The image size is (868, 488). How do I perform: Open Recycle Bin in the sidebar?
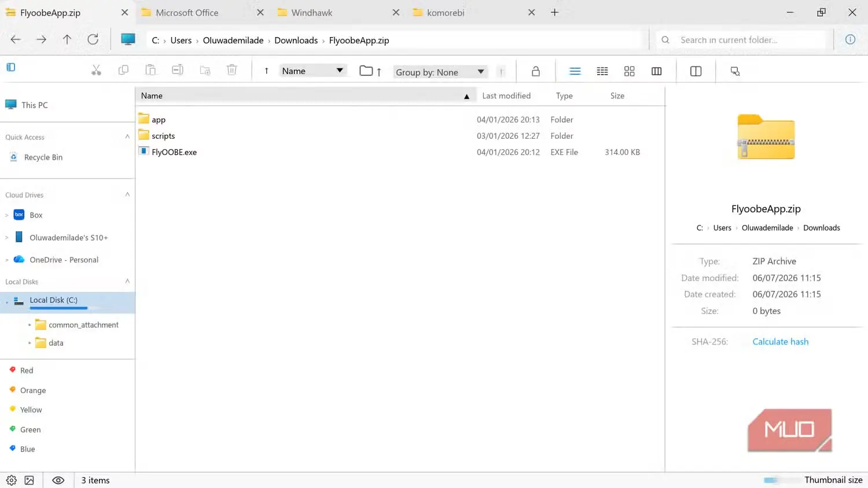tap(43, 157)
